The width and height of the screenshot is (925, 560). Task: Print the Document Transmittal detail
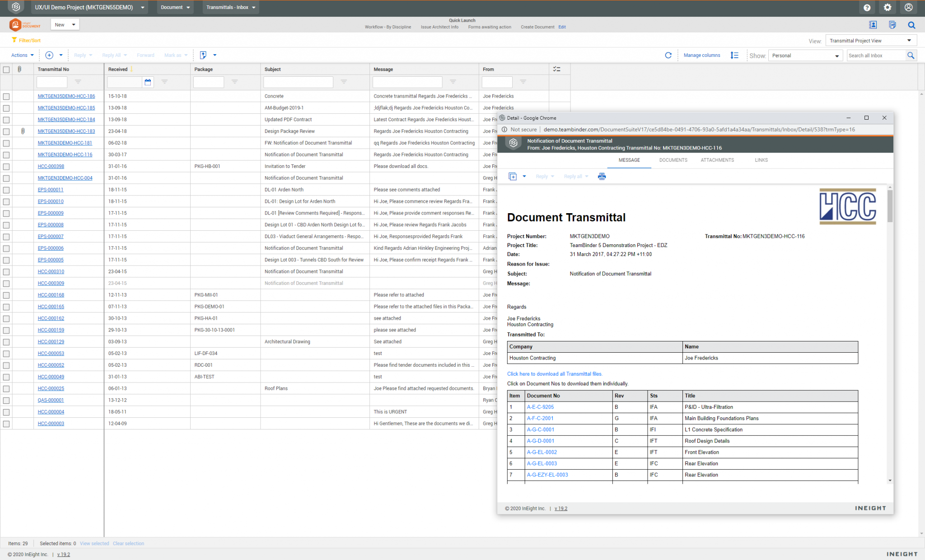coord(602,176)
